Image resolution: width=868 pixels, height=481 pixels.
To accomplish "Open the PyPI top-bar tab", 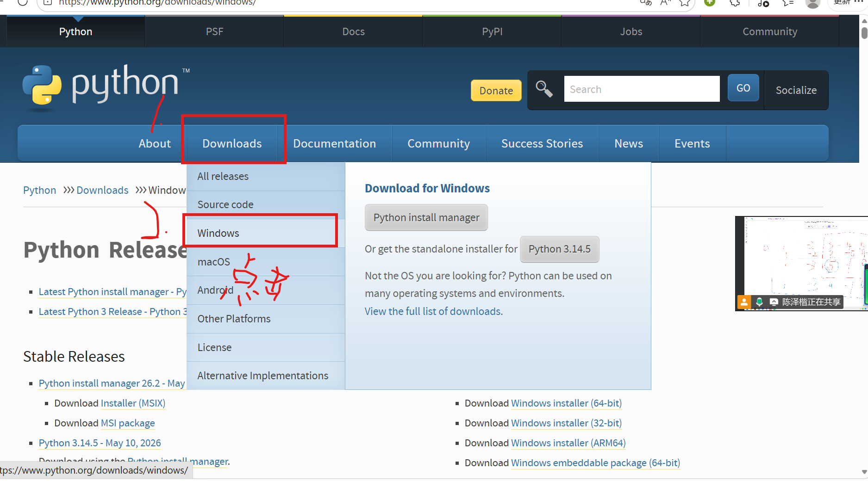I will click(492, 31).
